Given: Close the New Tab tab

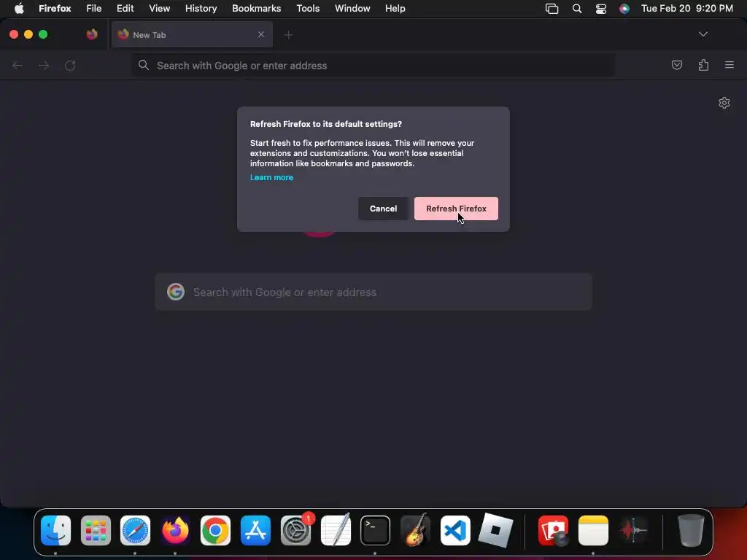Looking at the screenshot, I should pyautogui.click(x=261, y=34).
